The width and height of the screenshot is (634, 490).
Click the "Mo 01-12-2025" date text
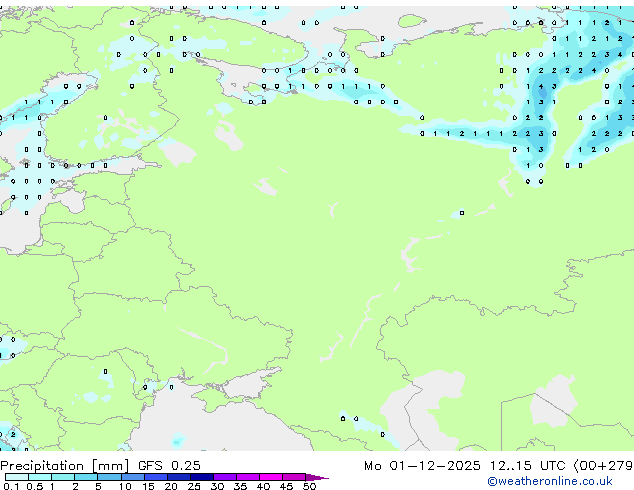(422, 466)
